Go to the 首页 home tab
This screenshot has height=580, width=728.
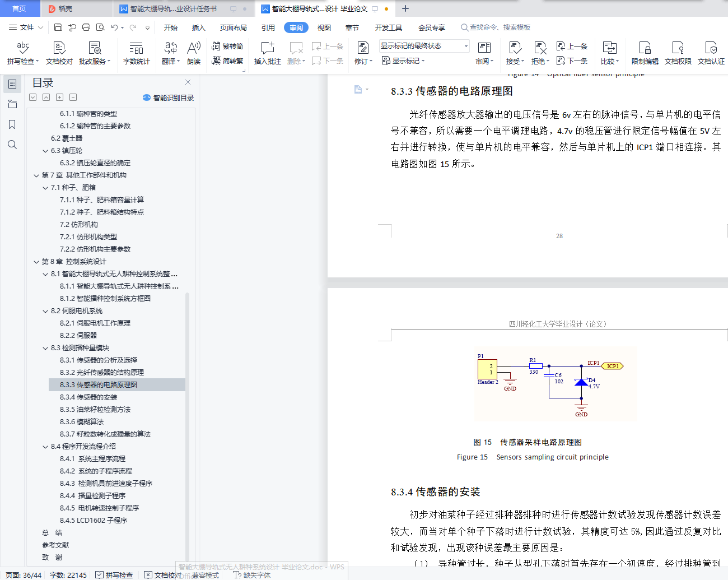tap(19, 8)
